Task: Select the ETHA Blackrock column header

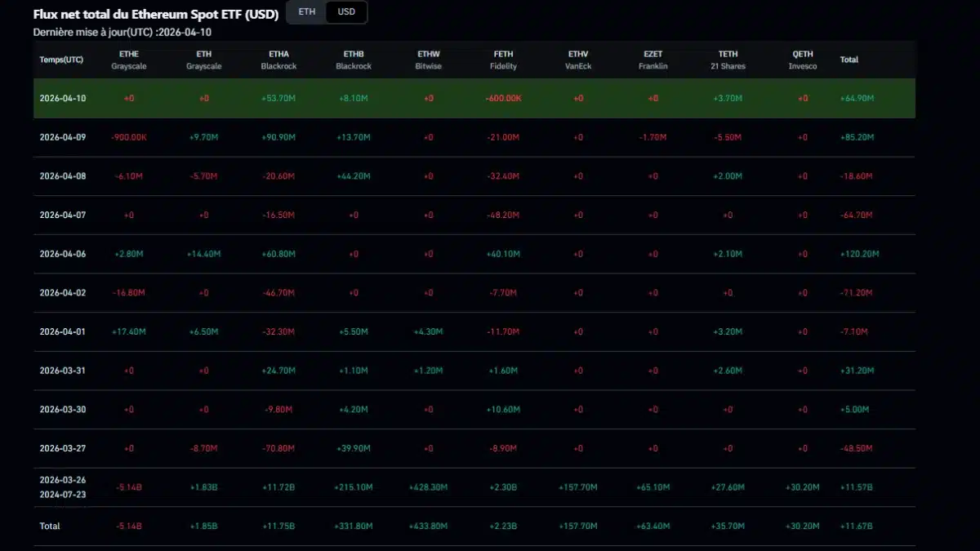Action: coord(278,60)
